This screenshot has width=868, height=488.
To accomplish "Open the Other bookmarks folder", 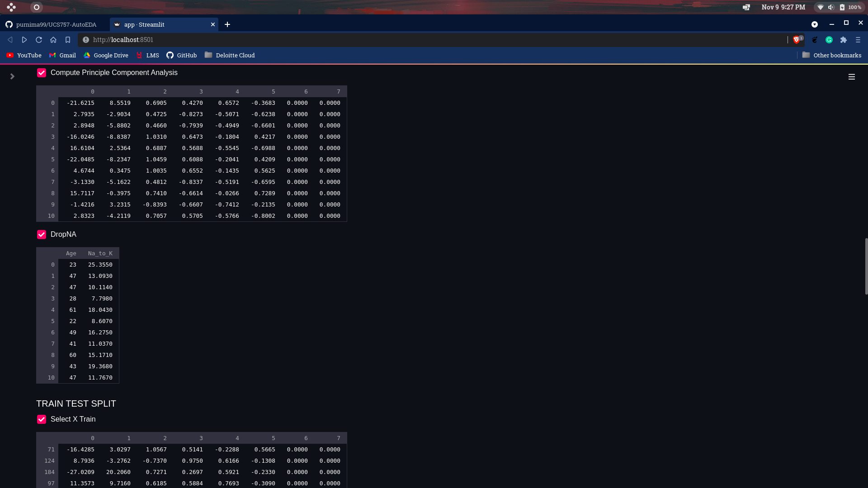I will tap(832, 55).
